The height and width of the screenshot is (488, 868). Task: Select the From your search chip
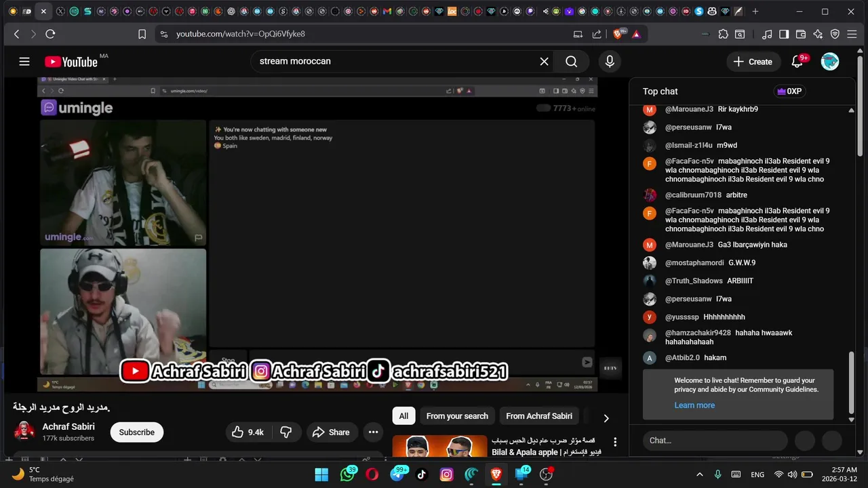click(457, 416)
